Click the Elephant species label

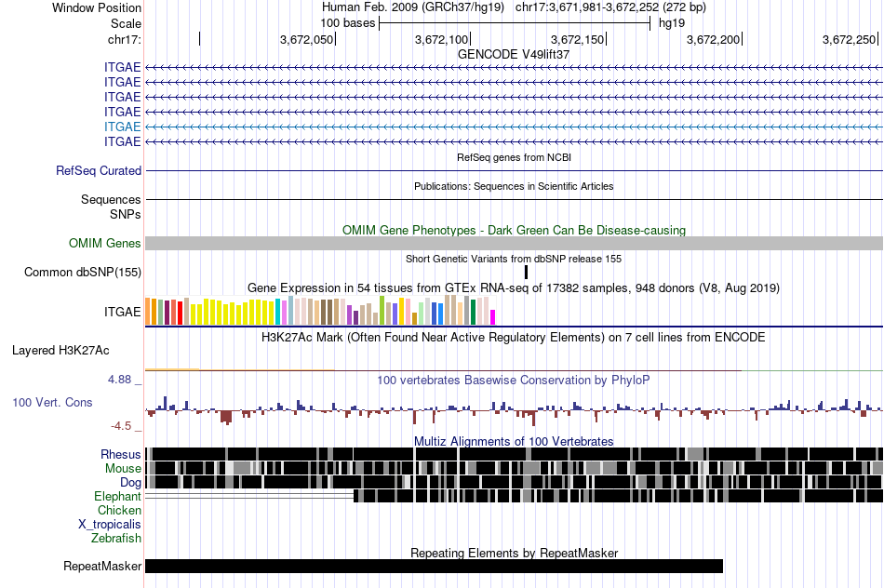coord(117,496)
